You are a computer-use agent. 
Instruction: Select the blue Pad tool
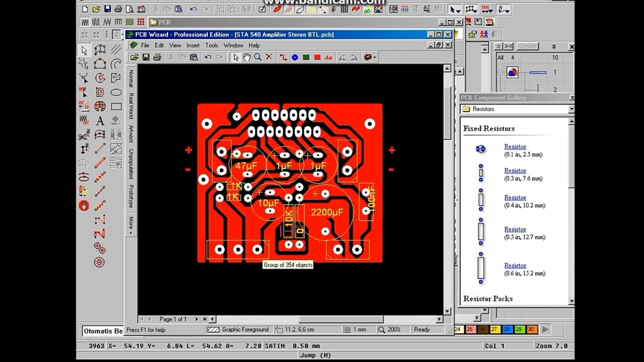(x=295, y=57)
